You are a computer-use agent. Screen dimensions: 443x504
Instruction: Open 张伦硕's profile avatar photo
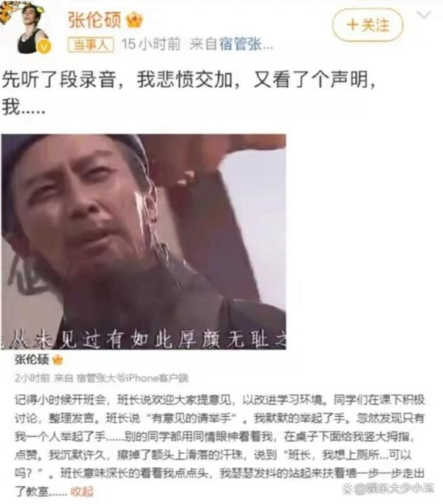[32, 28]
